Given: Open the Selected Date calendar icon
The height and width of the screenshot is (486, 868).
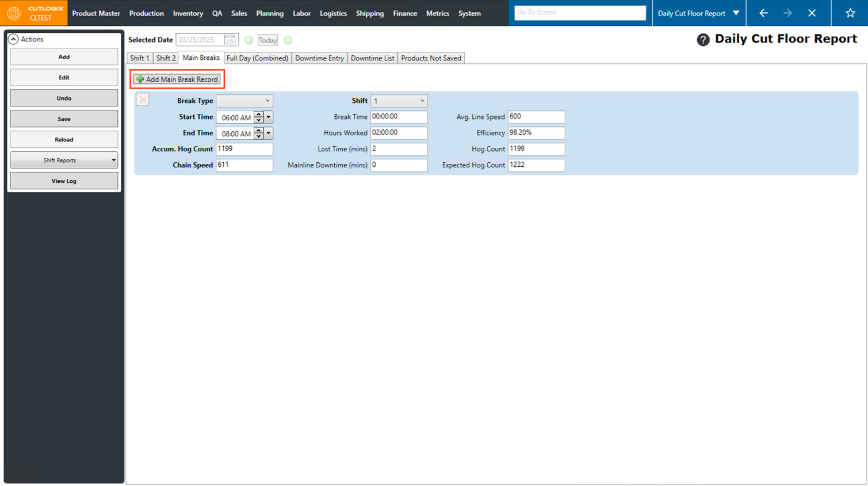Looking at the screenshot, I should pos(230,40).
